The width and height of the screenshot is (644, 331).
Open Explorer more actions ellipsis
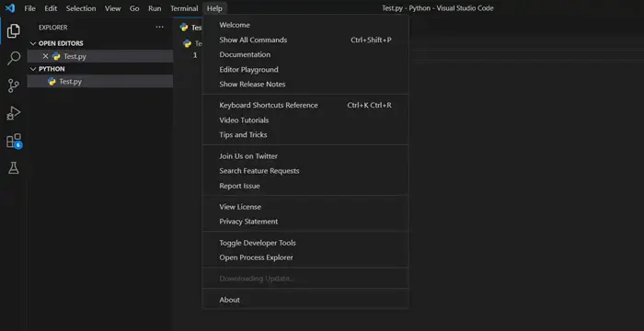point(159,27)
